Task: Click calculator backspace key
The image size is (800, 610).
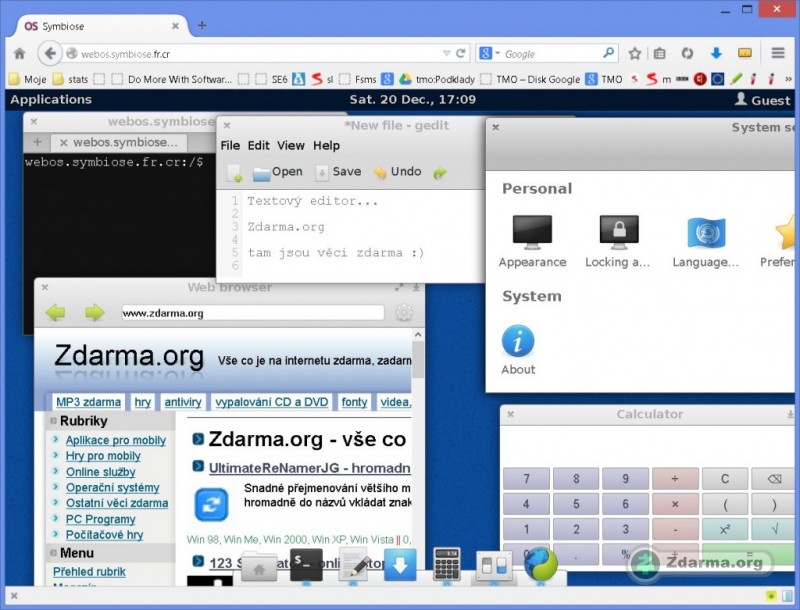Action: (x=773, y=478)
